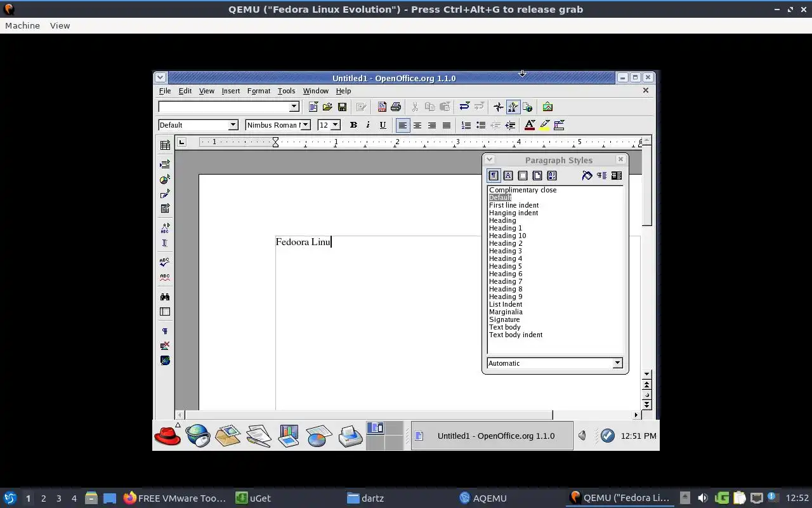This screenshot has width=812, height=508.
Task: Click the Insert table icon in sidebar
Action: click(x=165, y=145)
